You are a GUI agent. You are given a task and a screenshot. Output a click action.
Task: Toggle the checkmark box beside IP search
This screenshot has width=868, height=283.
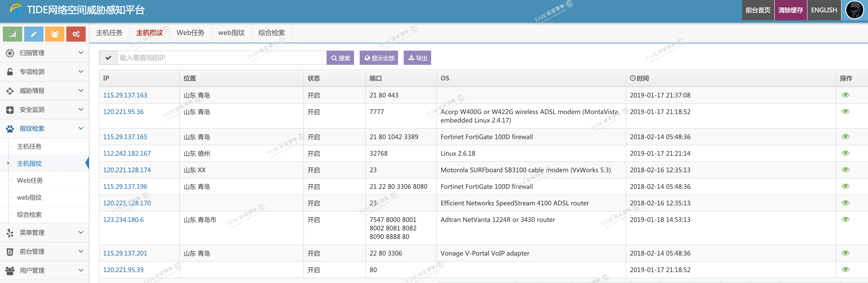(x=108, y=58)
